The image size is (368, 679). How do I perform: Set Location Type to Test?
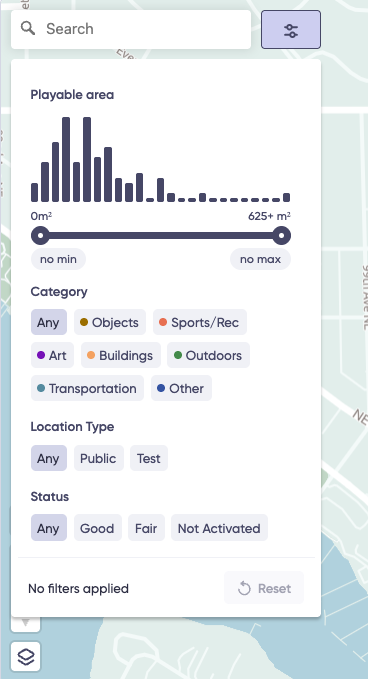point(149,458)
